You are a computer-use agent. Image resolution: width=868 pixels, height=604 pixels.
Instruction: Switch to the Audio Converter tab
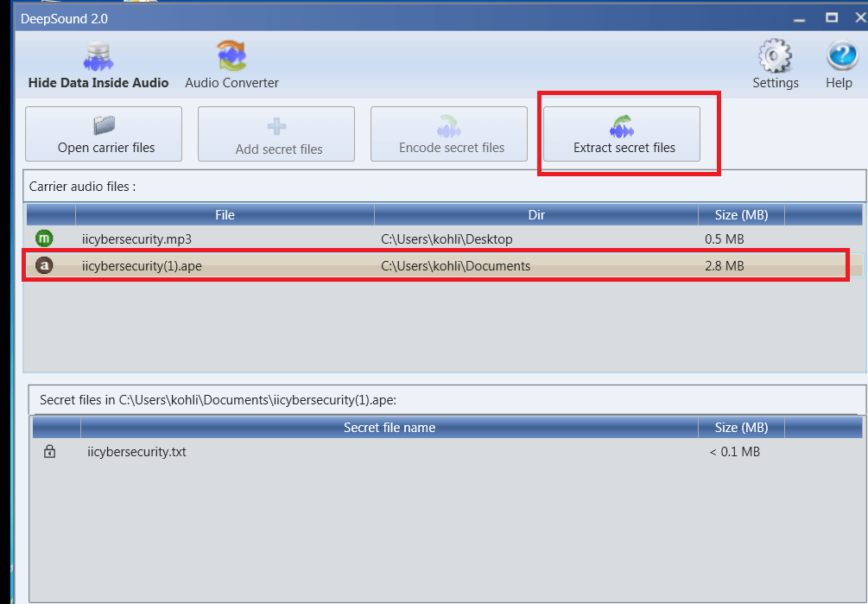231,66
